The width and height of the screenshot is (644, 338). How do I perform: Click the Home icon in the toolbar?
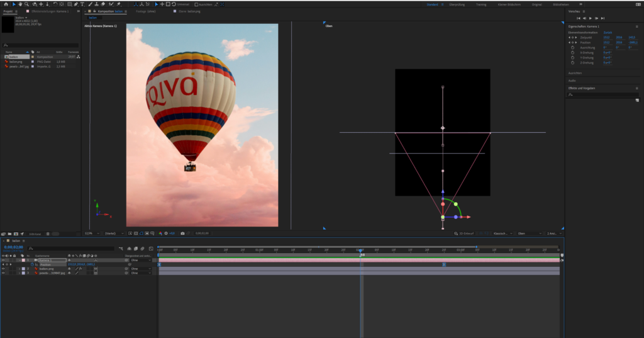point(6,4)
